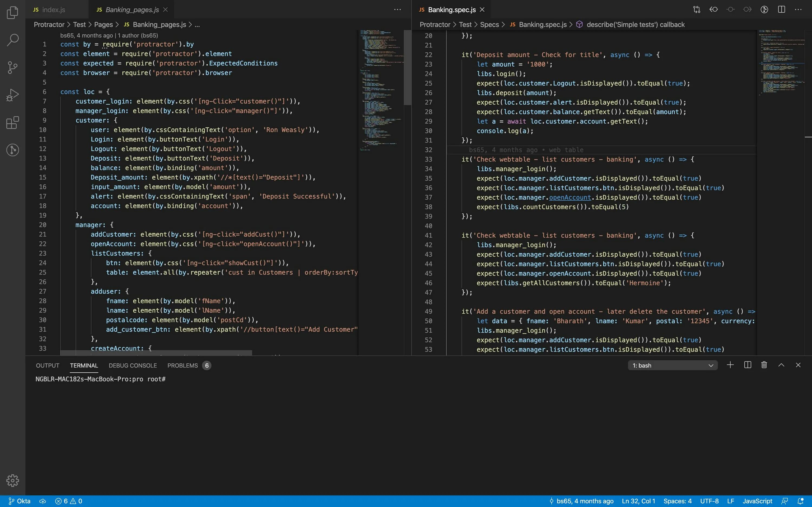This screenshot has width=812, height=507.
Task: Open the '1: bash' terminal dropdown
Action: click(672, 365)
